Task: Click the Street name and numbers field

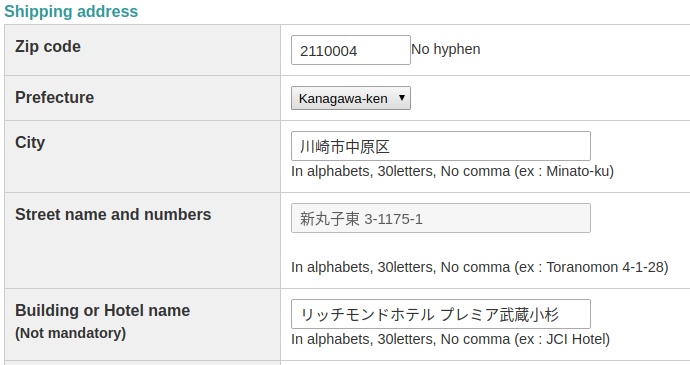Action: (440, 218)
